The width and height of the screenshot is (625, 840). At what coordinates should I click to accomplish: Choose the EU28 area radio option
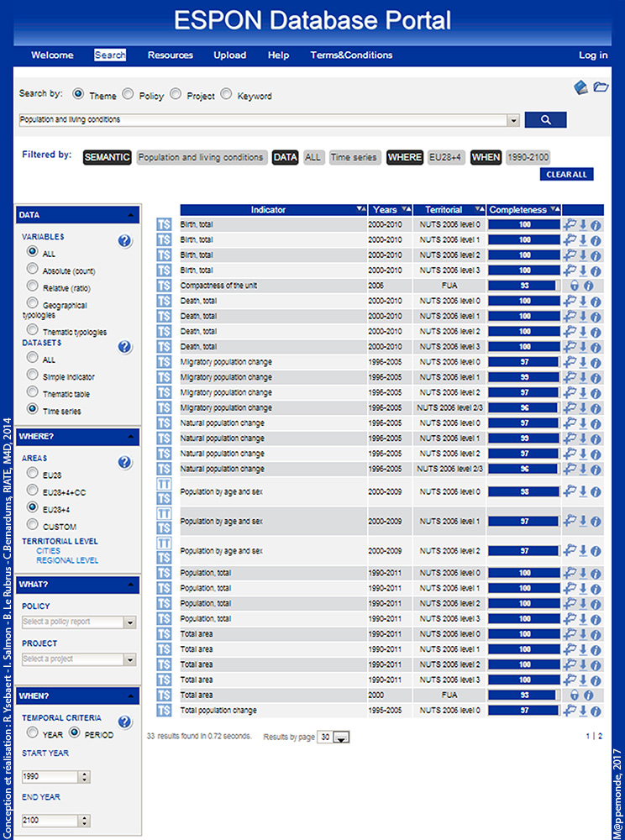click(33, 475)
